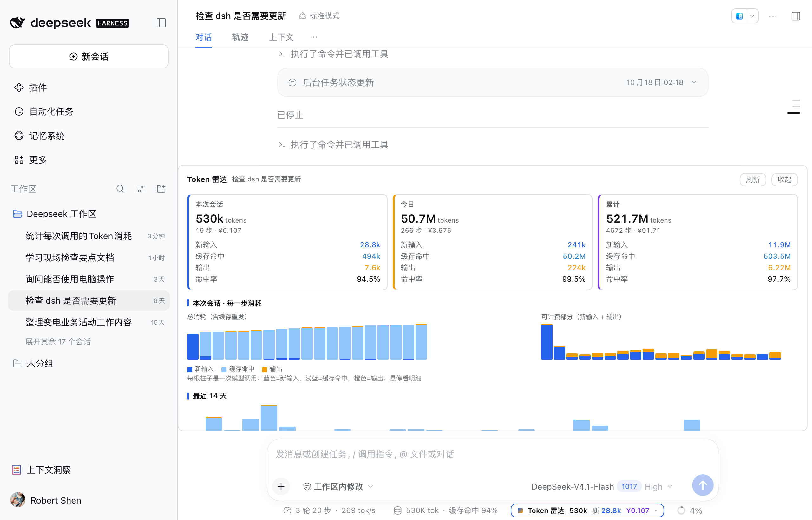This screenshot has height=520, width=812.
Task: Open conversation 整理变电业务活动工作内容
Action: click(89, 322)
